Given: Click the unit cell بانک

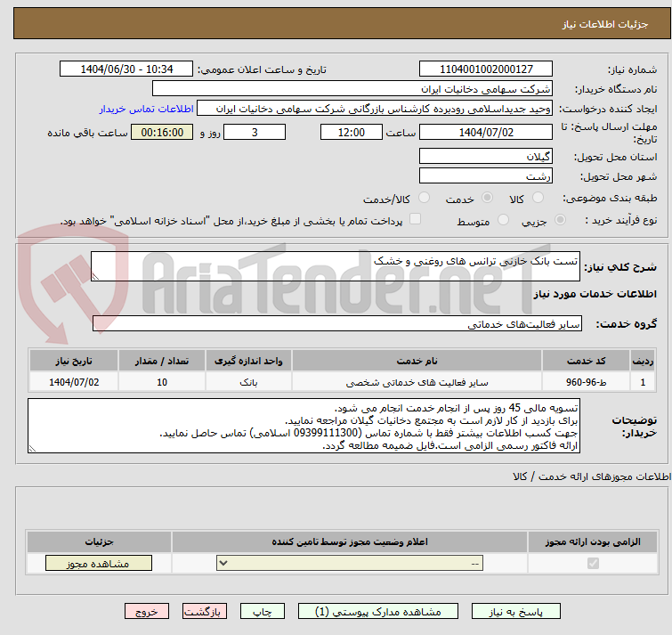Looking at the screenshot, I should [248, 382].
